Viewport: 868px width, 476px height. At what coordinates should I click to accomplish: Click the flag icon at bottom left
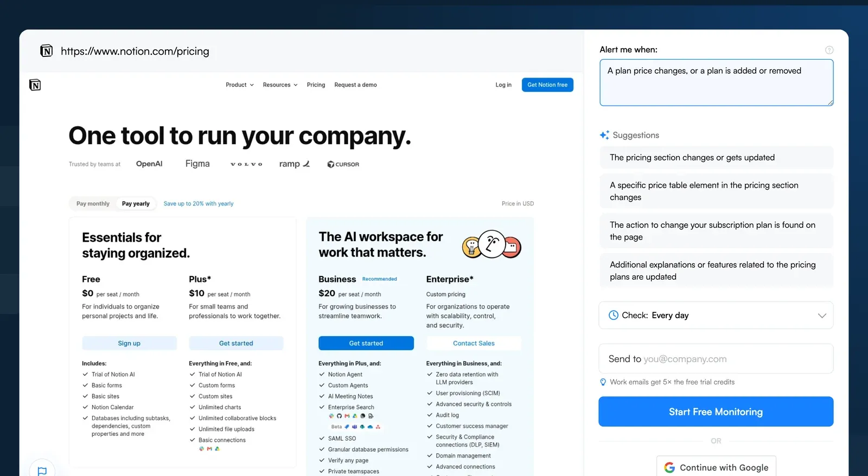coord(42,471)
